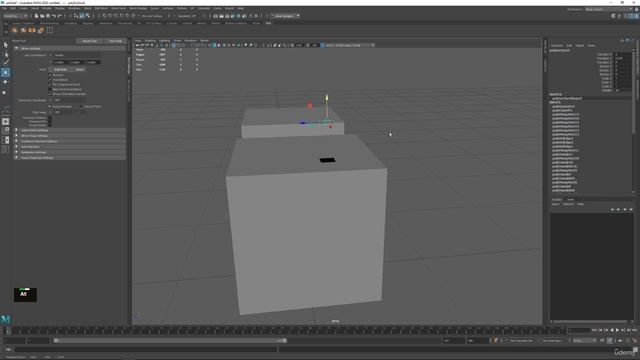Activate the Move tool in toolbox

click(6, 73)
